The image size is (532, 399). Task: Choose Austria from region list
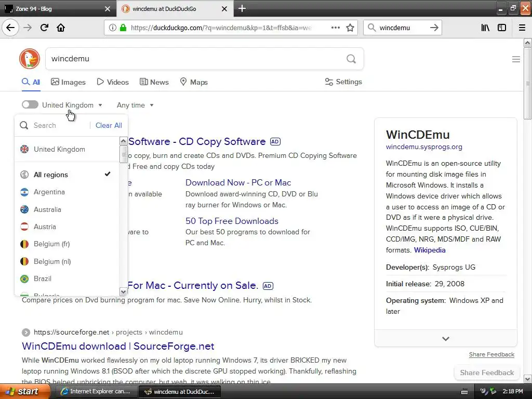[x=66, y=227]
